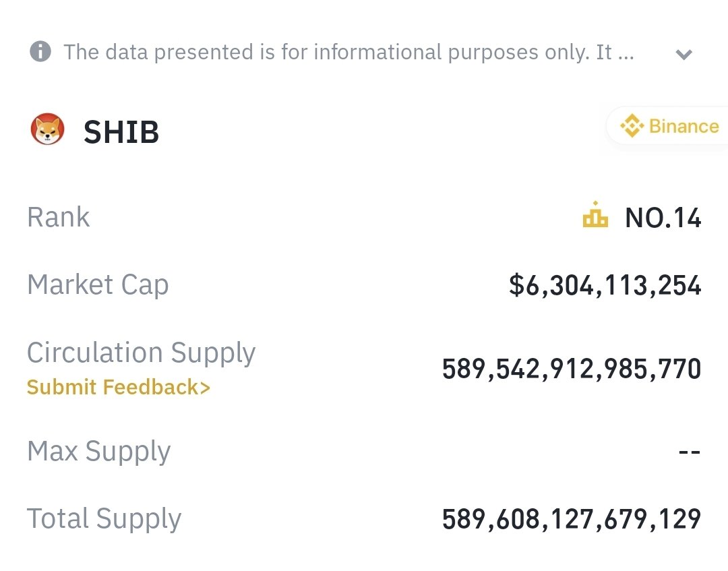Screen dimensions: 728x571
Task: Click the Rank label
Action: (59, 217)
